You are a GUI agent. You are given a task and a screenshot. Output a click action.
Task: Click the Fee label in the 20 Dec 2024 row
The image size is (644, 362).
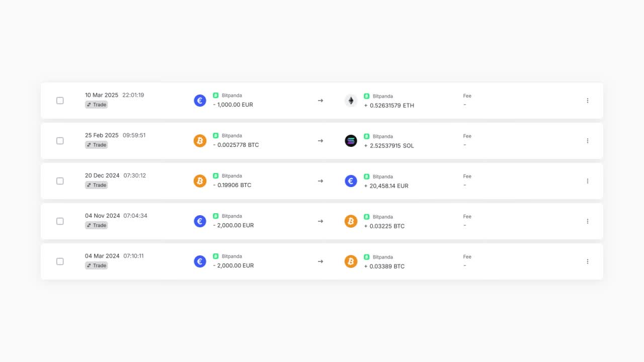467,176
